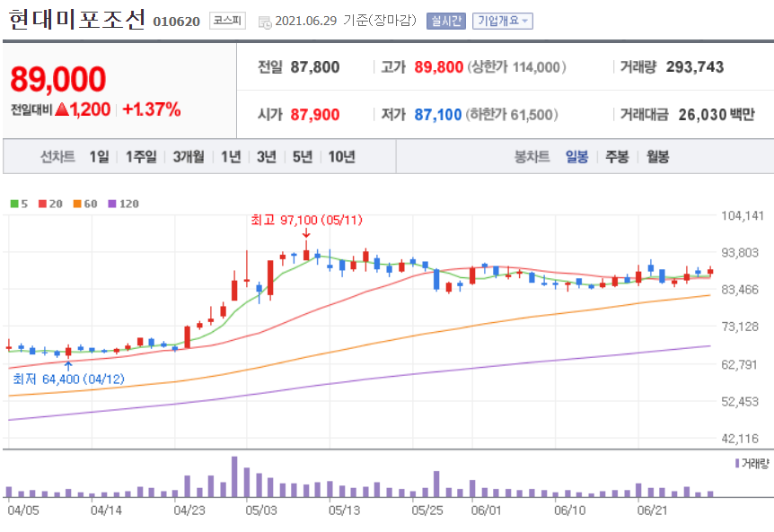Viewport: 774px width, 532px height.
Task: Click the +1.37% change percentage
Action: point(152,109)
